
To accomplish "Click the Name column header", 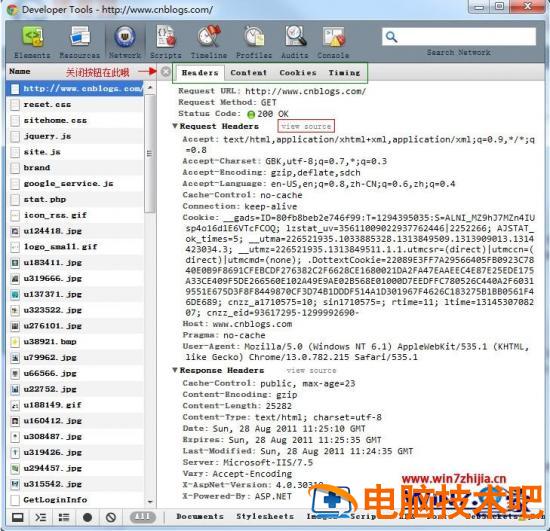I will pos(20,72).
